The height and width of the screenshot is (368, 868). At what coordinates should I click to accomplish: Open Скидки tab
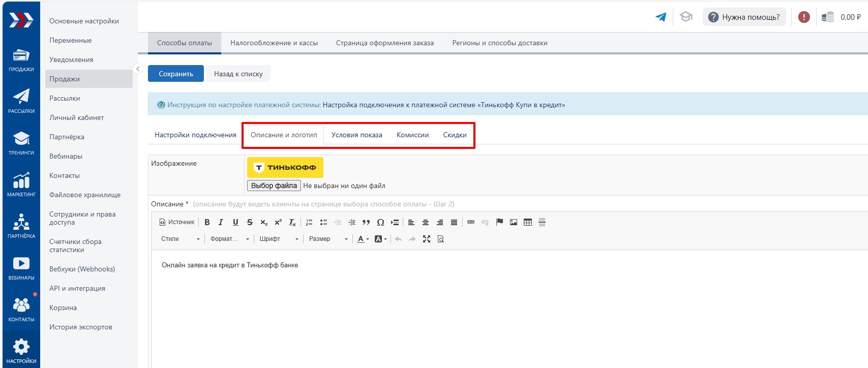[455, 135]
